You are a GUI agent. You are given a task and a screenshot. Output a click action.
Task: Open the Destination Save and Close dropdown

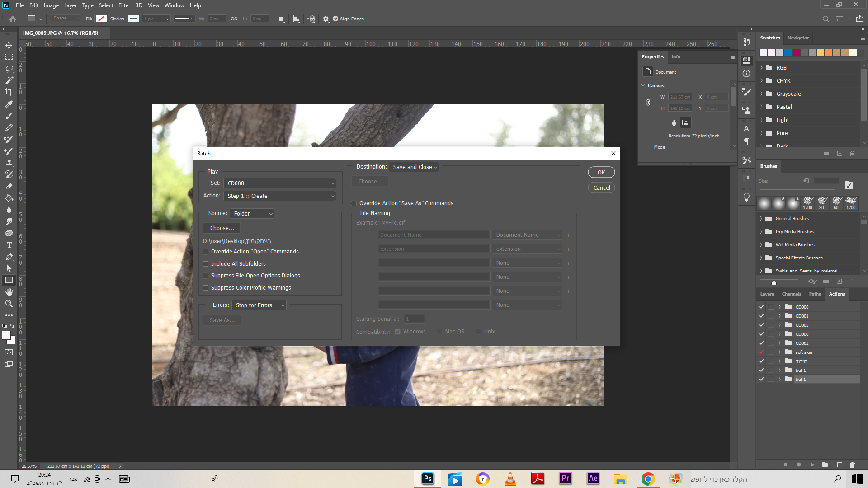(x=414, y=167)
